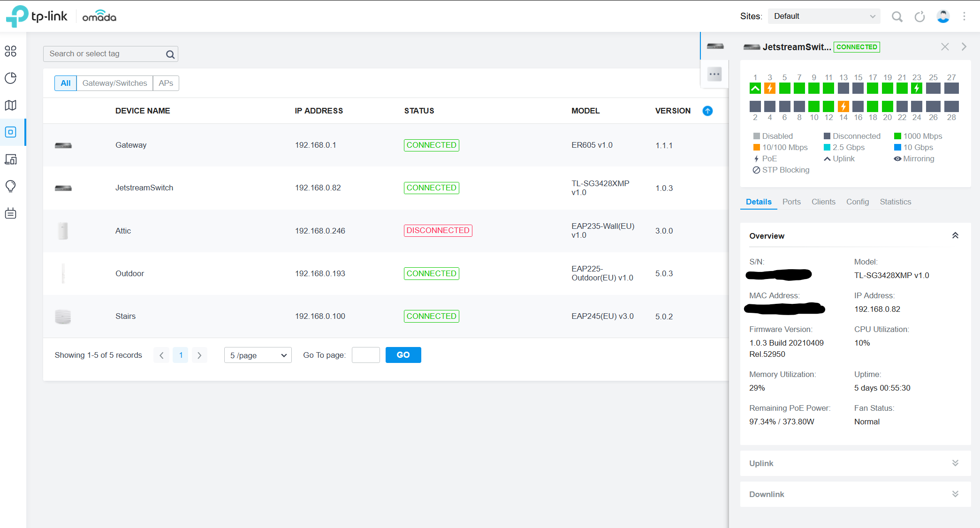
Task: Select the Devices sidebar icon
Action: click(11, 132)
